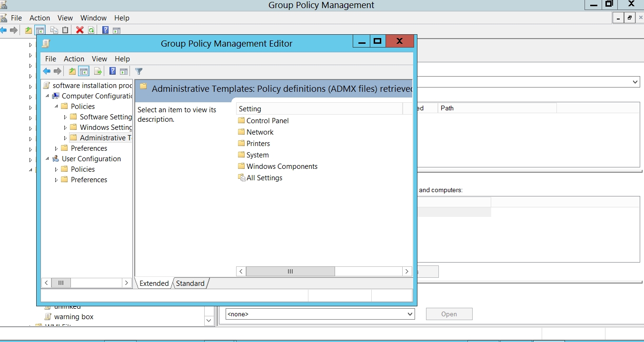Expand Preferences under Computer Configuration
The width and height of the screenshot is (644, 342).
57,148
